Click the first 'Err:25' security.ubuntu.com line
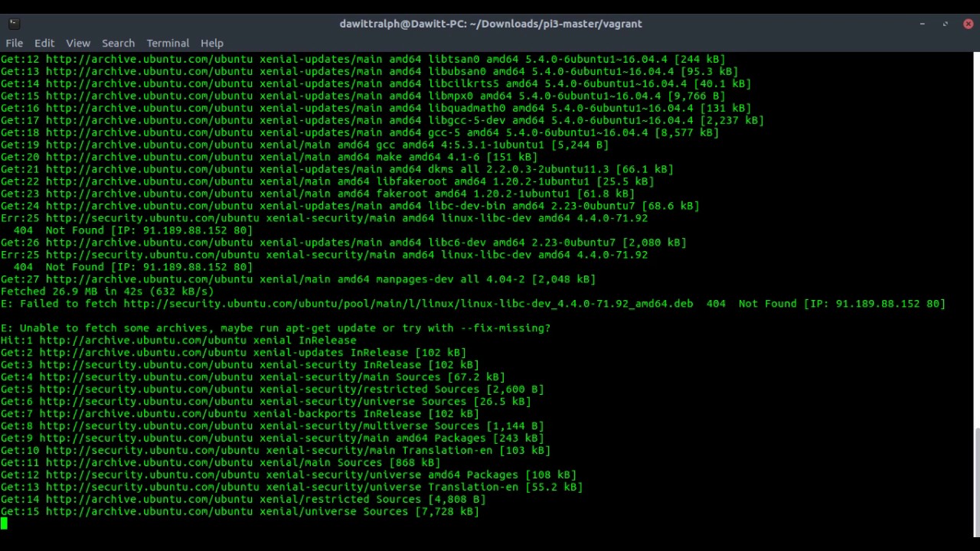Image resolution: width=980 pixels, height=551 pixels. pyautogui.click(x=324, y=218)
